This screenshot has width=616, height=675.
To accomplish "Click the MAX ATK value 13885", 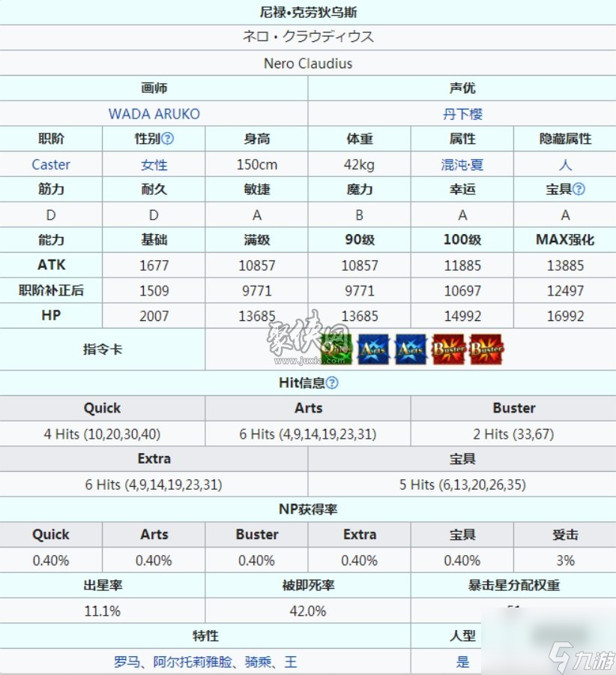I will click(565, 265).
